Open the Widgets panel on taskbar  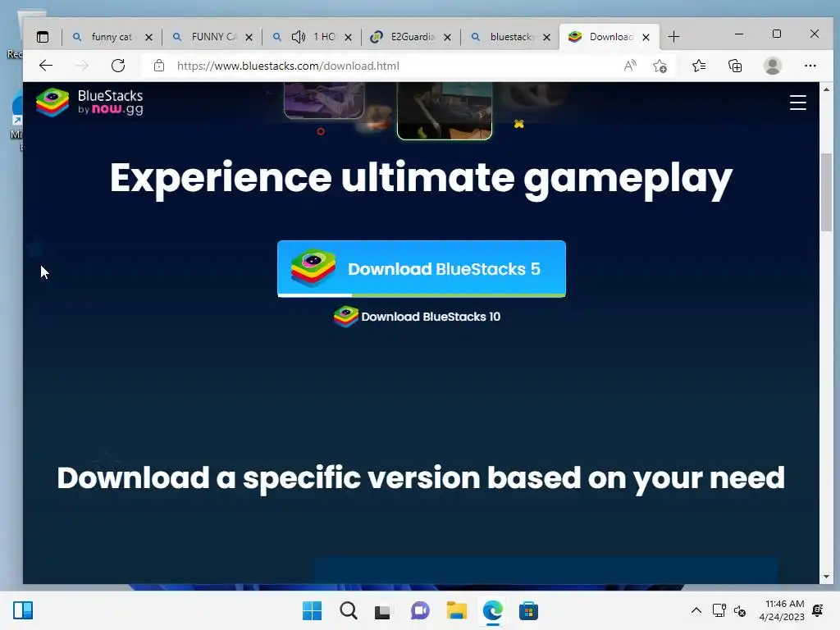pos(23,610)
